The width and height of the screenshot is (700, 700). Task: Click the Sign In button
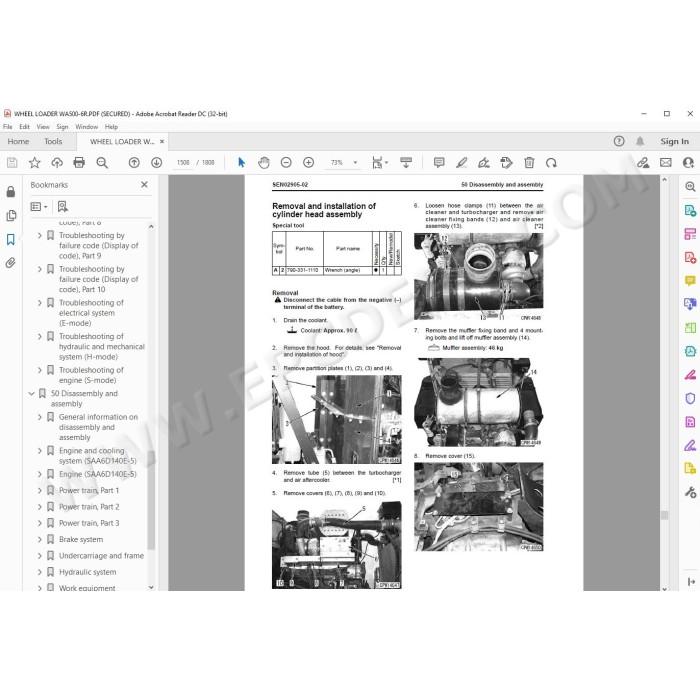(x=675, y=142)
